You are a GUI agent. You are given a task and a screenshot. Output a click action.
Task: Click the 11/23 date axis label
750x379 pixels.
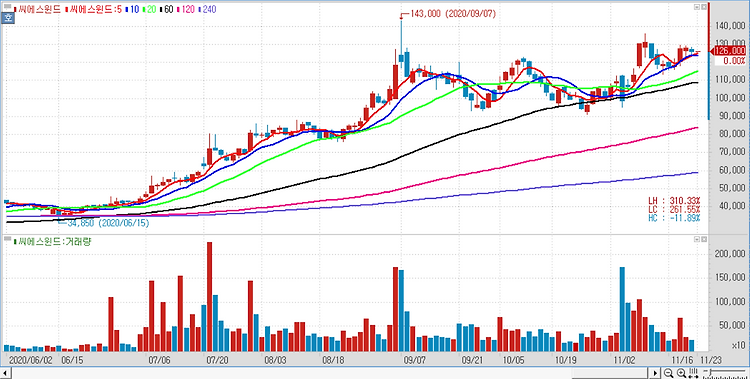[710, 359]
